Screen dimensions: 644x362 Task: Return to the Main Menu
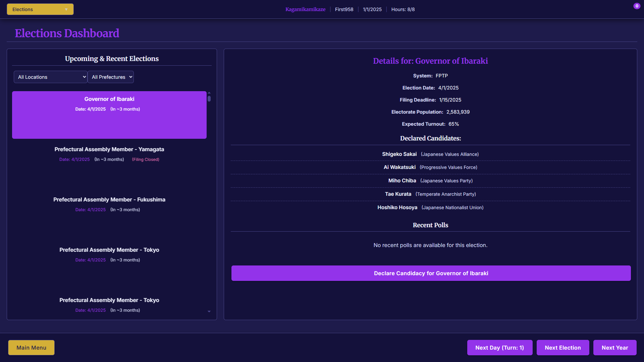pyautogui.click(x=31, y=348)
